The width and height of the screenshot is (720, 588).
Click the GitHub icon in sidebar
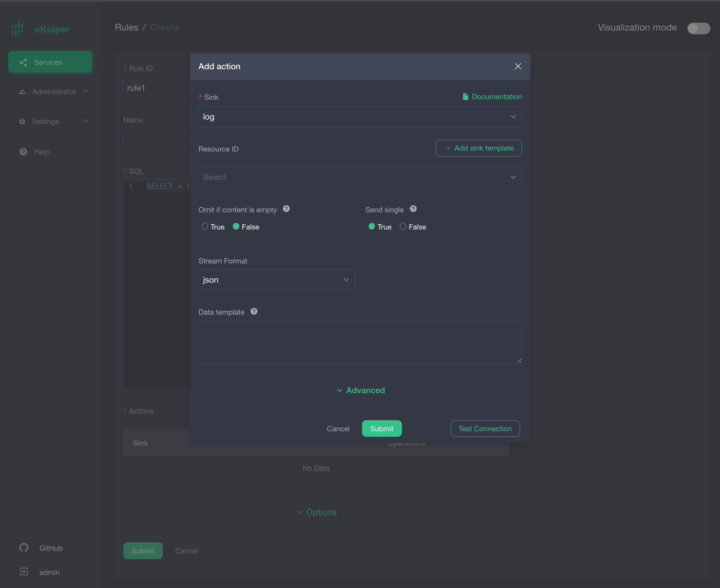click(x=24, y=548)
